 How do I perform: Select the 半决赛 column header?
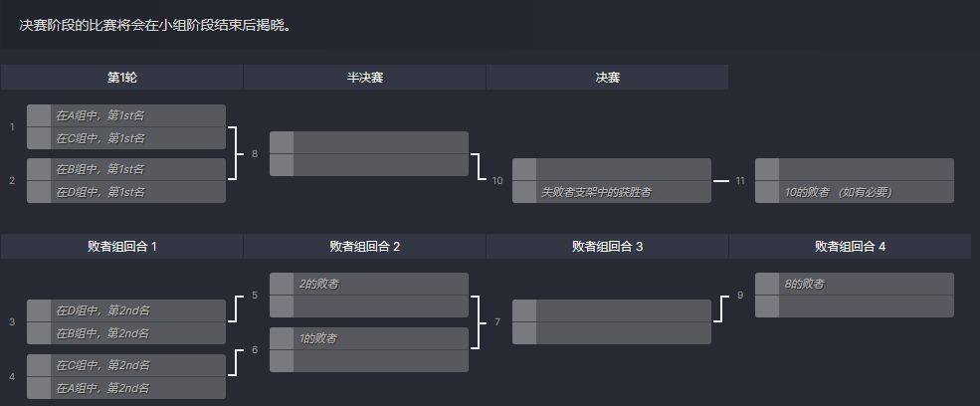tap(364, 78)
